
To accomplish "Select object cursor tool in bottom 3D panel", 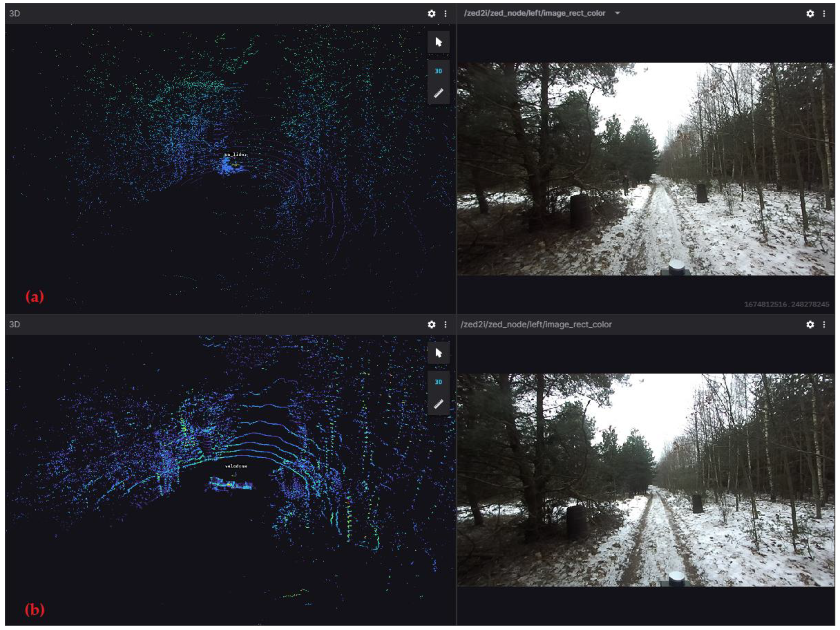I will (439, 353).
